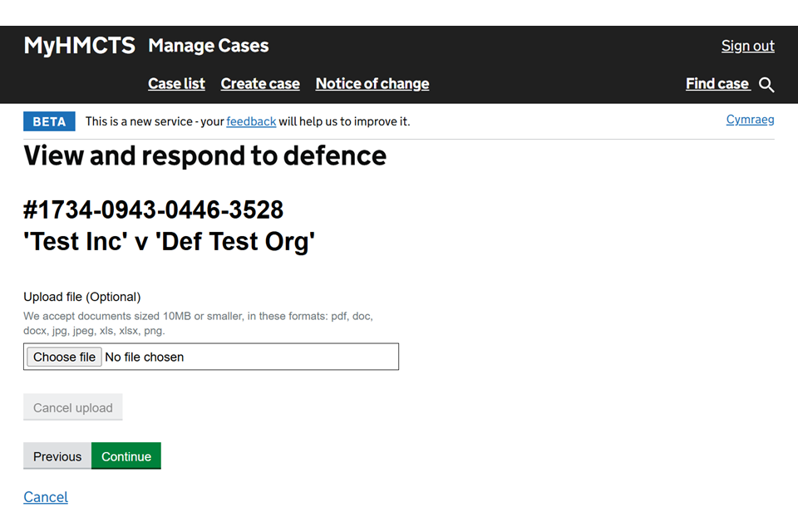Click the case number #1734-0943-0446-3528
The width and height of the screenshot is (798, 532).
point(154,209)
